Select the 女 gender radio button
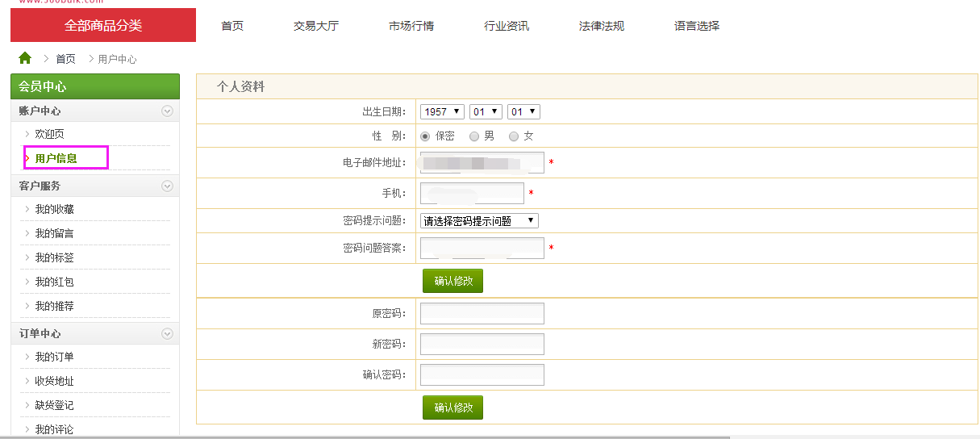 [x=514, y=136]
